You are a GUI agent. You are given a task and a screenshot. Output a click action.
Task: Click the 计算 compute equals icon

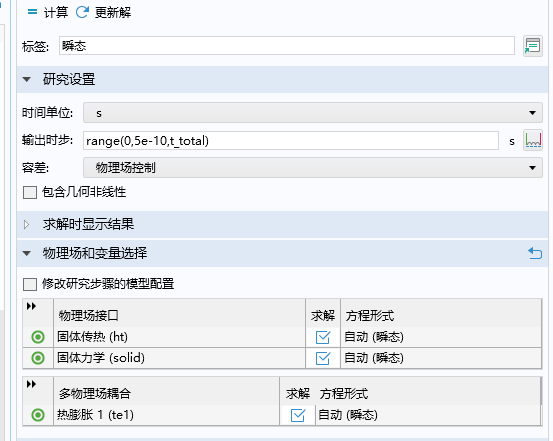[32, 12]
